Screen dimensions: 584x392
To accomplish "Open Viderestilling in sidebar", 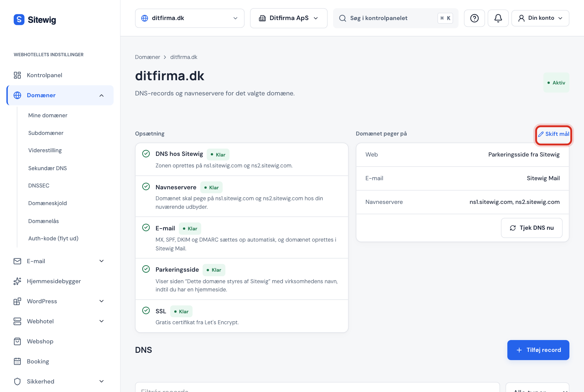I will [45, 150].
